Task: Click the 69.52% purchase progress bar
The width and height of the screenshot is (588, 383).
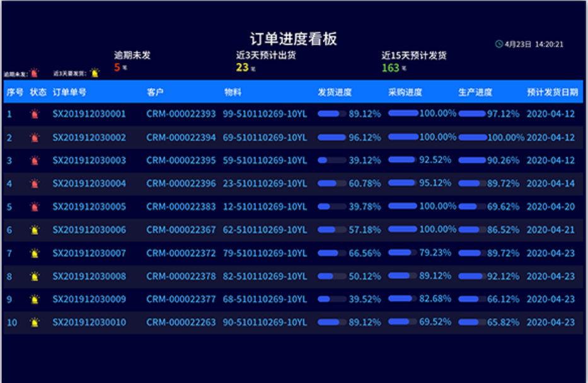Action: pyautogui.click(x=403, y=321)
